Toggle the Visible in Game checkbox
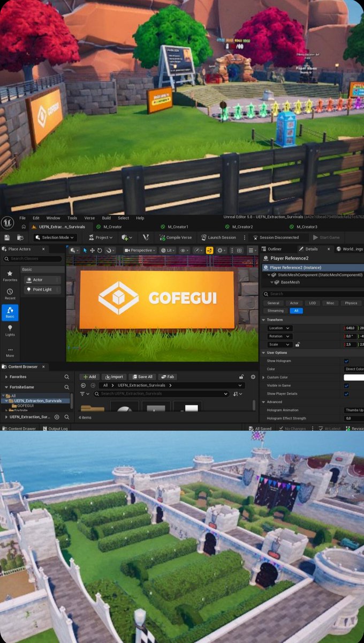Image resolution: width=364 pixels, height=643 pixels. (346, 385)
